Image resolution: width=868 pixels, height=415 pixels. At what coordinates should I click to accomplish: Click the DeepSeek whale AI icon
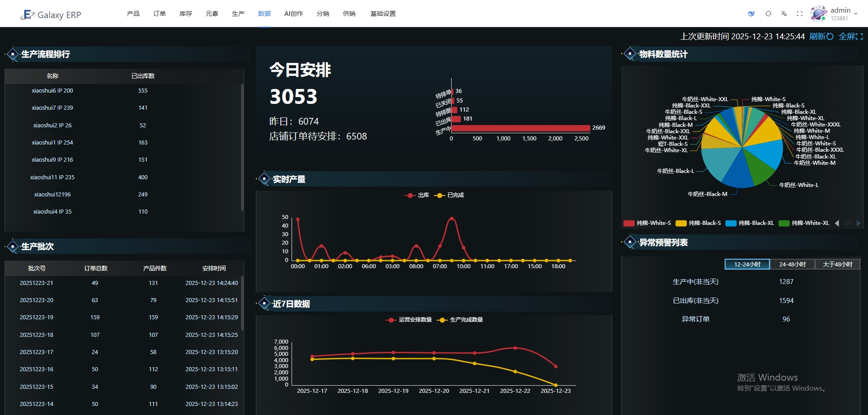click(x=751, y=14)
